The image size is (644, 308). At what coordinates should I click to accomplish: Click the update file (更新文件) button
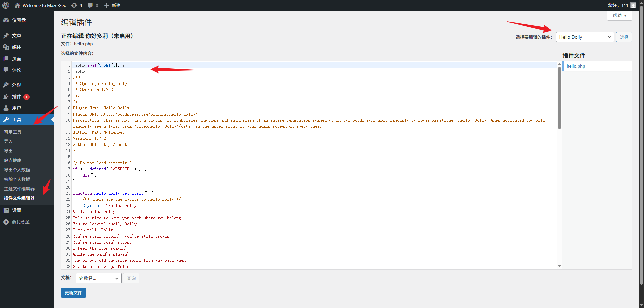[x=73, y=293]
